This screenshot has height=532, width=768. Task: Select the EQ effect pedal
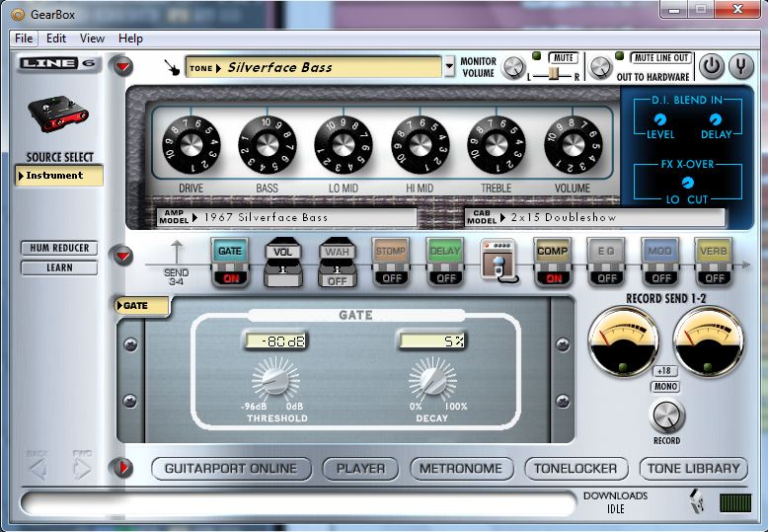coord(606,251)
